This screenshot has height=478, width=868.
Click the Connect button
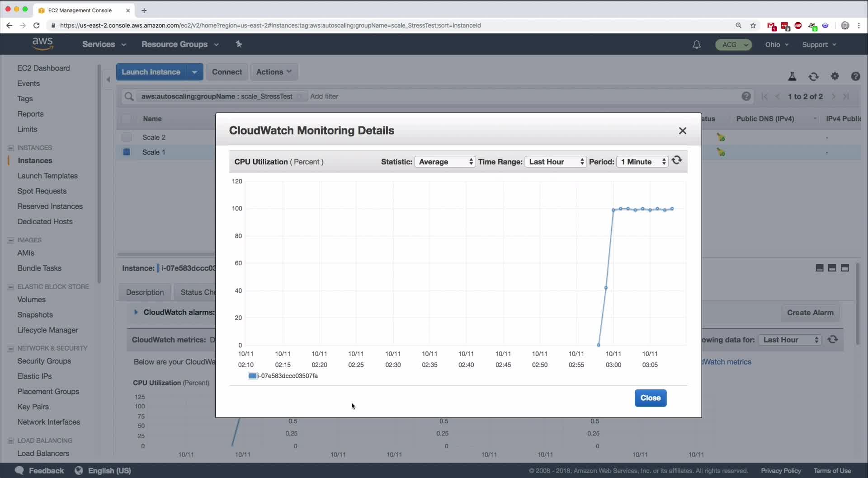click(x=227, y=72)
